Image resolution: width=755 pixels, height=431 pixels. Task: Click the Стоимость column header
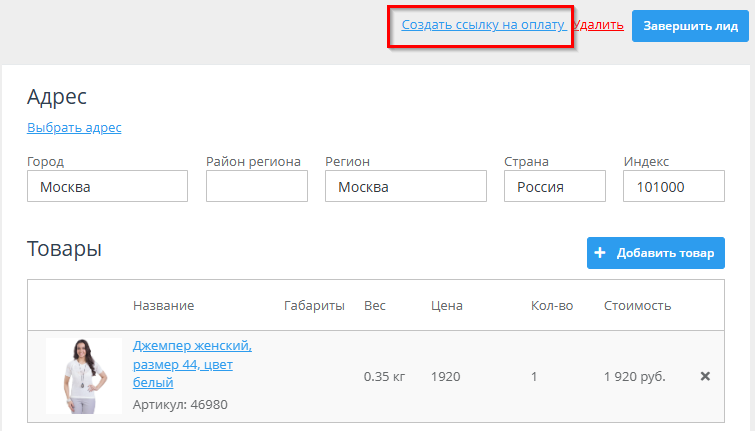(637, 306)
